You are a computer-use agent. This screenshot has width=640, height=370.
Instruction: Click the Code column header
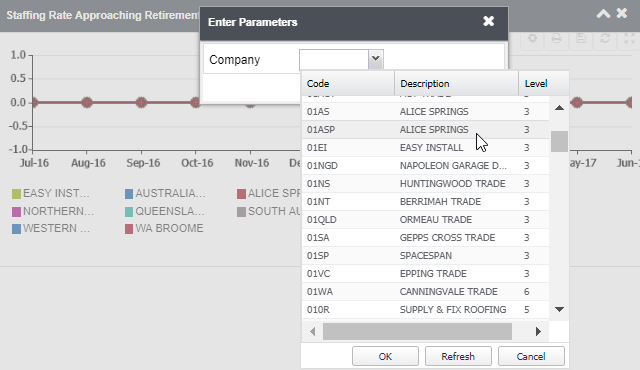tap(348, 83)
